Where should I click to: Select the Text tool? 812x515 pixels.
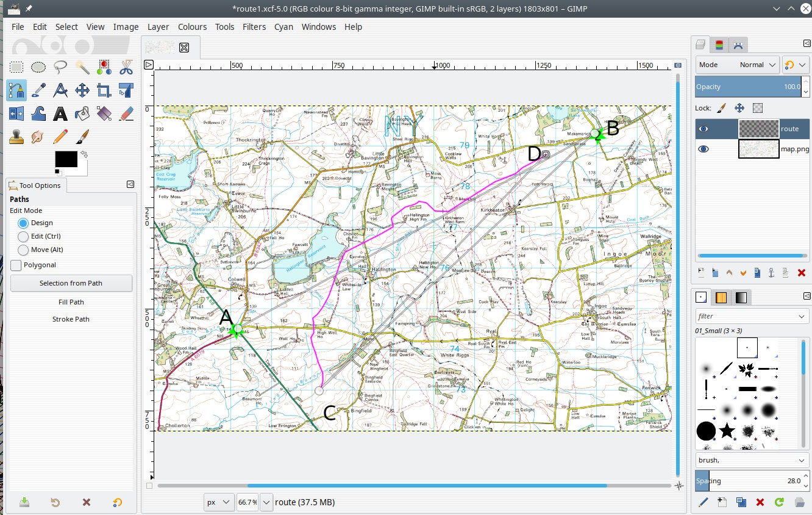coord(60,113)
